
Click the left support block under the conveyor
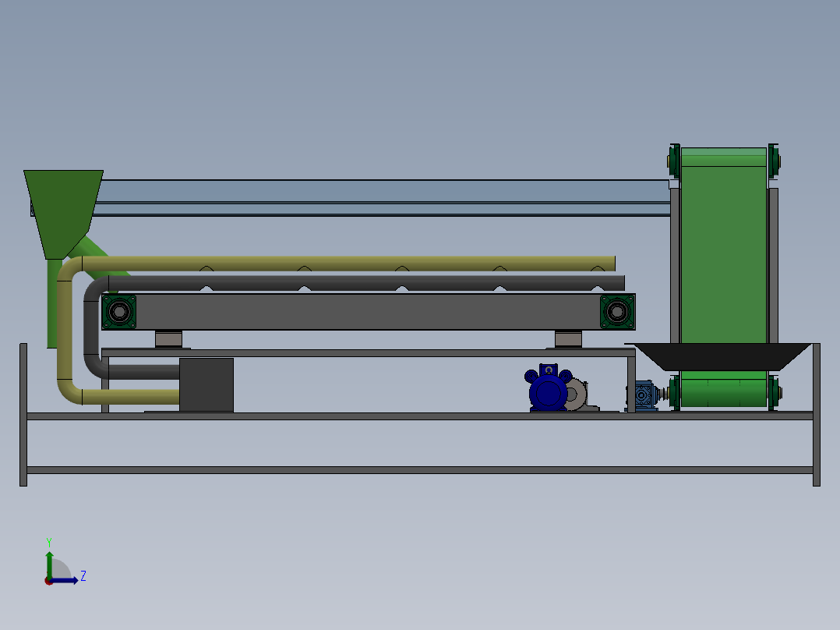[169, 339]
